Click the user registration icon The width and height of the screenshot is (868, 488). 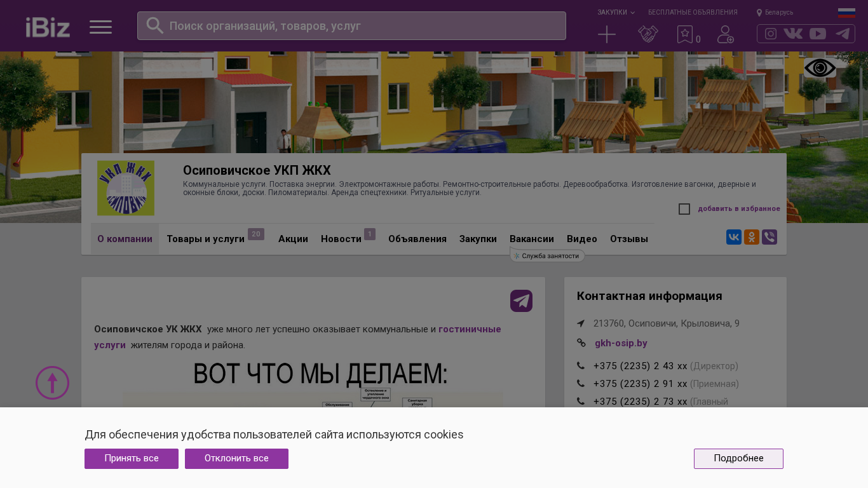726,34
